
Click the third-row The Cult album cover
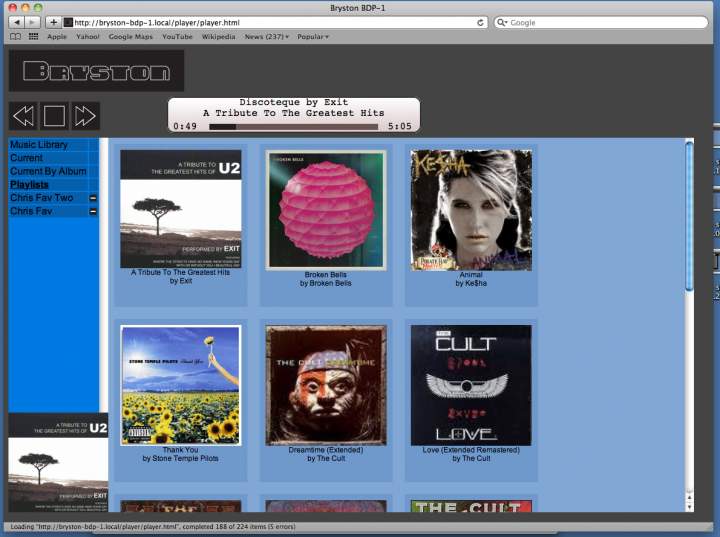471,506
